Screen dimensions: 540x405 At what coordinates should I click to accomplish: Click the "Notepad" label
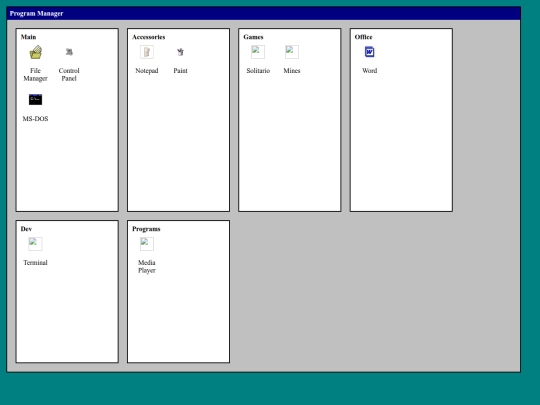(147, 71)
